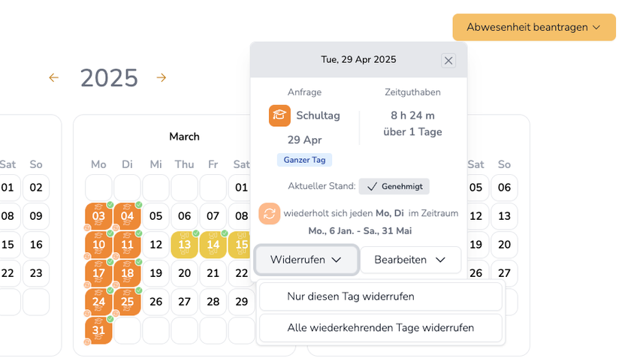Click the Ganzer Tag tag
The height and width of the screenshot is (364, 631).
pos(303,160)
